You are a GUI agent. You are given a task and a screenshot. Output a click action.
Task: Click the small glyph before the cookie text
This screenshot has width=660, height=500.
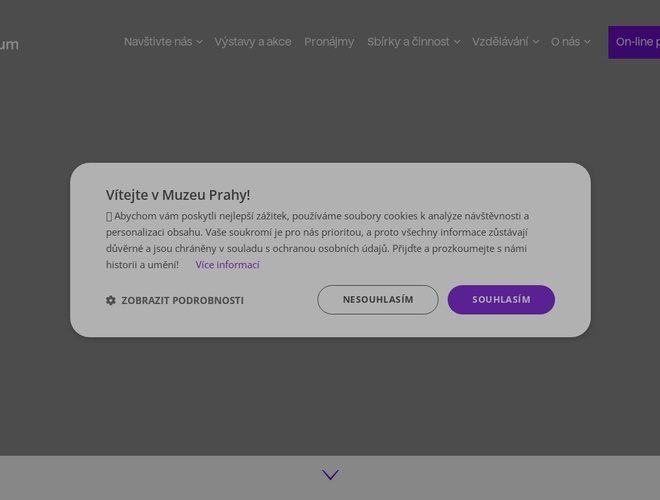click(x=109, y=216)
